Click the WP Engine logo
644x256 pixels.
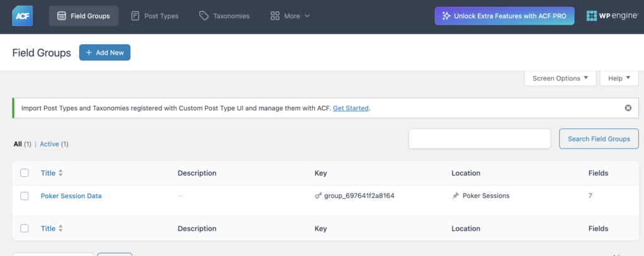pyautogui.click(x=609, y=16)
